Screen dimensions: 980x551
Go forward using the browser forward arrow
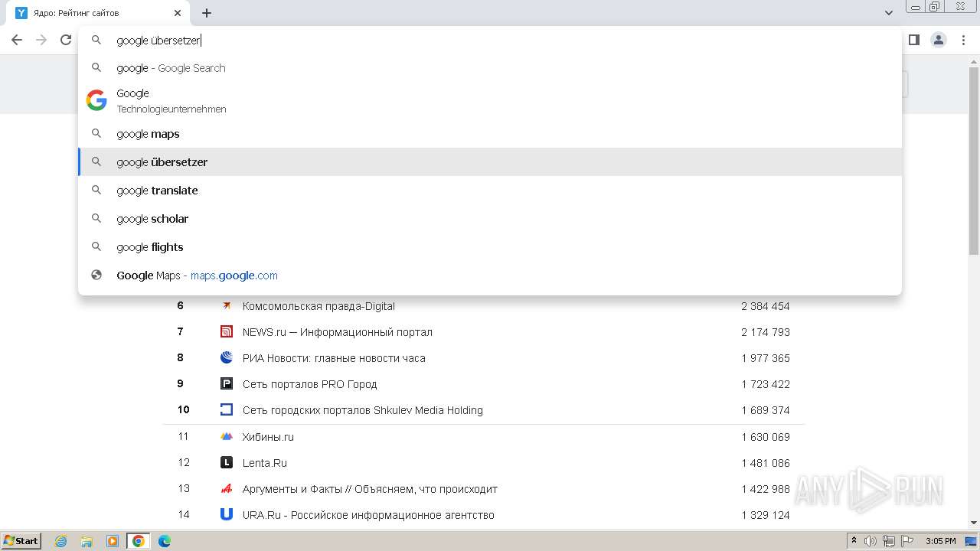41,40
